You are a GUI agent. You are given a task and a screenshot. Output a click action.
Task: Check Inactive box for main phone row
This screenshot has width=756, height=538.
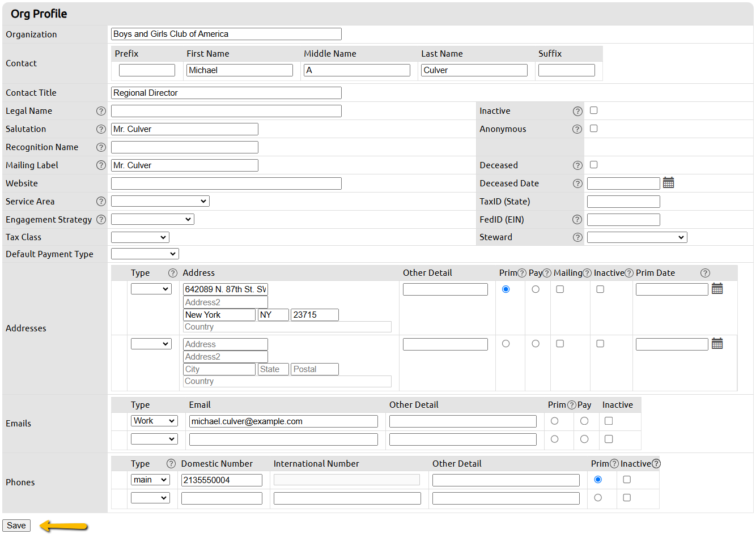pyautogui.click(x=627, y=480)
